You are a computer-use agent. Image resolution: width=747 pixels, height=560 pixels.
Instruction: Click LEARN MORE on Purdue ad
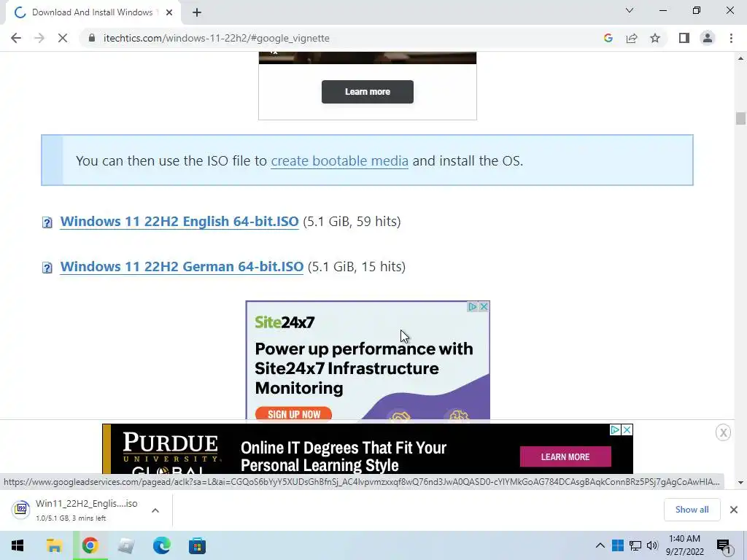point(565,456)
